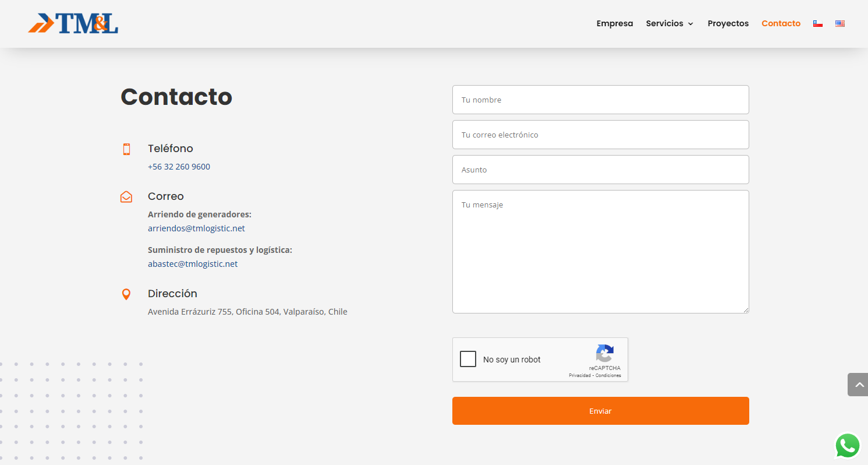Screen dimensions: 868x465
Task: Open the abastec@tmlogistic.net email link
Action: [193, 264]
